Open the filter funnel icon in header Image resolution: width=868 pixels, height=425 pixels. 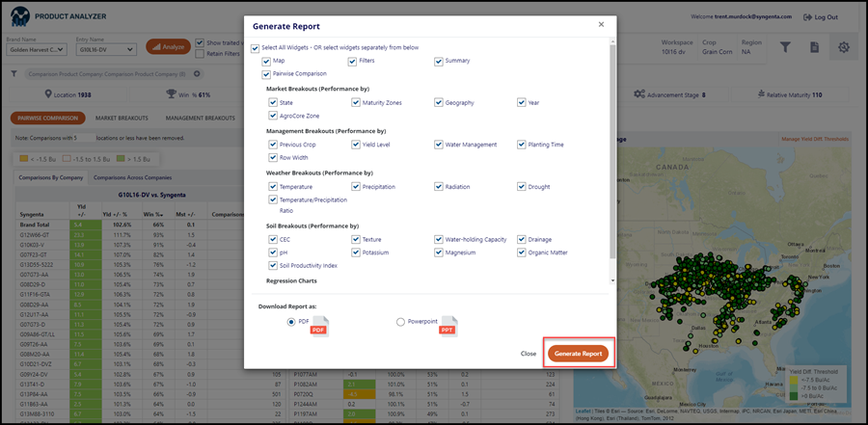(x=785, y=47)
